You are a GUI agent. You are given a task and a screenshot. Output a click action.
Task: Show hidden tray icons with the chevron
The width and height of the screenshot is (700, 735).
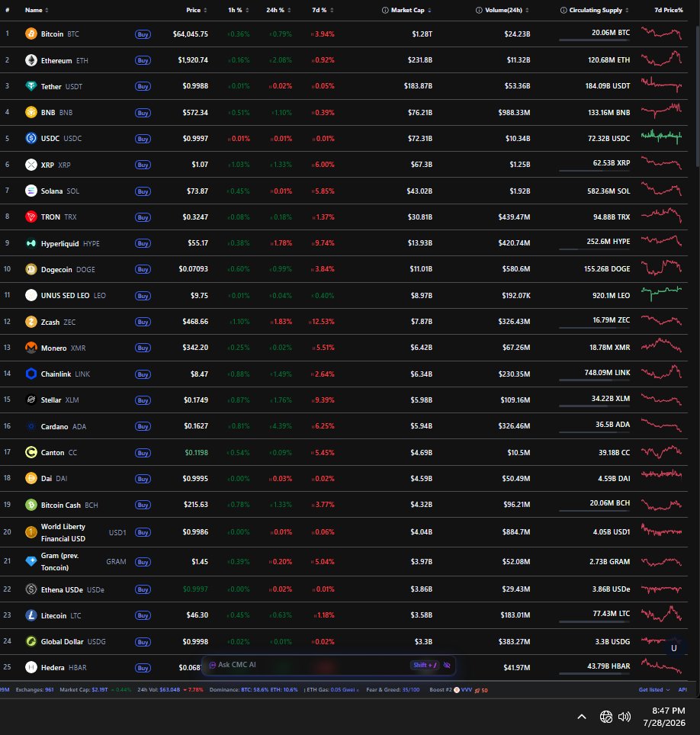pyautogui.click(x=582, y=717)
